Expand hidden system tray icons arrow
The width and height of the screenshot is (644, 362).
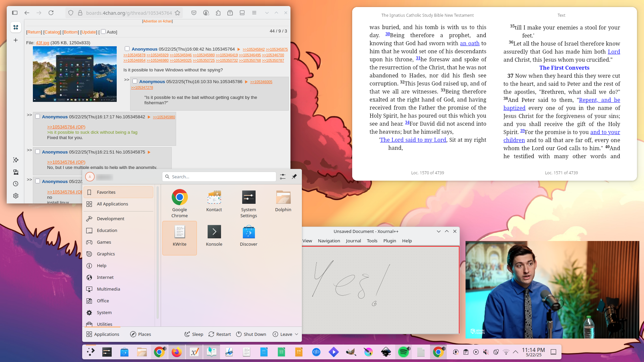tap(516, 352)
